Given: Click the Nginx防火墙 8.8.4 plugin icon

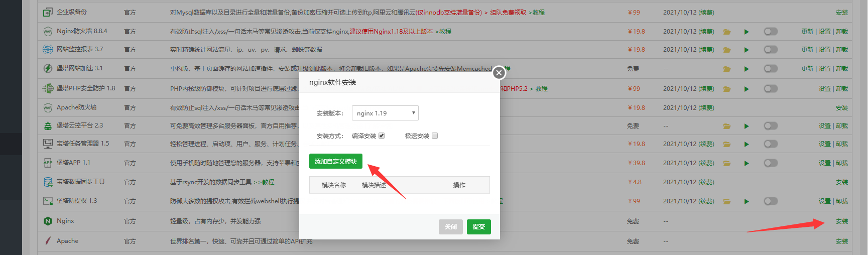Looking at the screenshot, I should [x=48, y=31].
